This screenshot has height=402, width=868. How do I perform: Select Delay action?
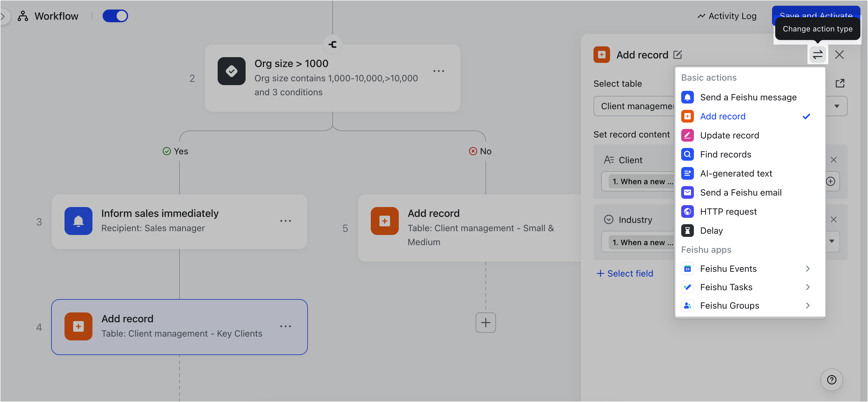pos(750,231)
